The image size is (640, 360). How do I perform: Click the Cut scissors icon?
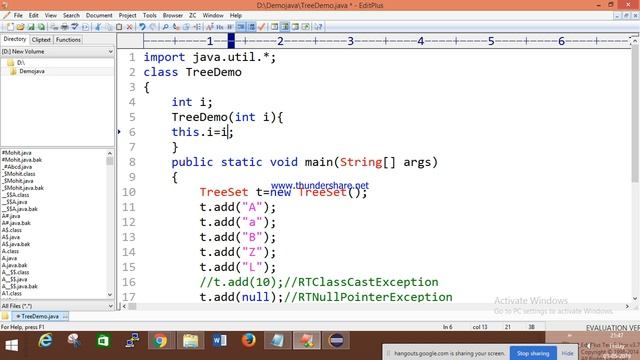coord(98,27)
